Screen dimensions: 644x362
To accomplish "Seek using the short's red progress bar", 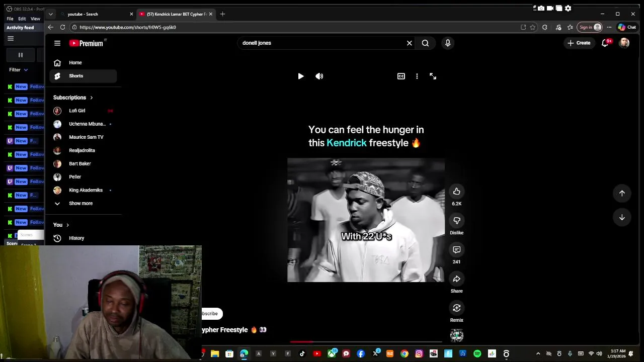I will coord(366,342).
